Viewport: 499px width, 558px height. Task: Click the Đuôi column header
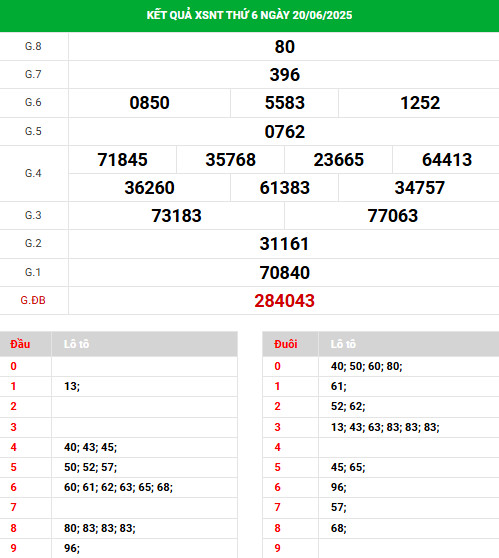[x=285, y=344]
